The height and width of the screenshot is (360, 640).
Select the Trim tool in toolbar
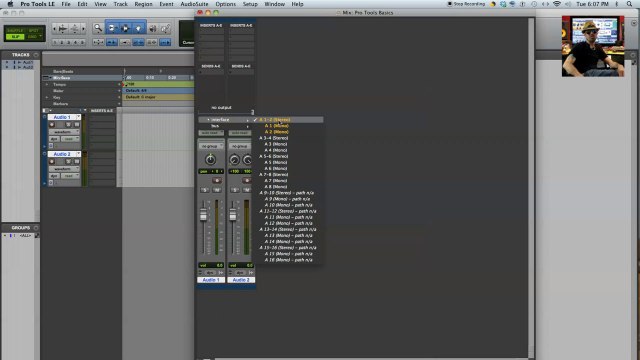pyautogui.click(x=112, y=28)
